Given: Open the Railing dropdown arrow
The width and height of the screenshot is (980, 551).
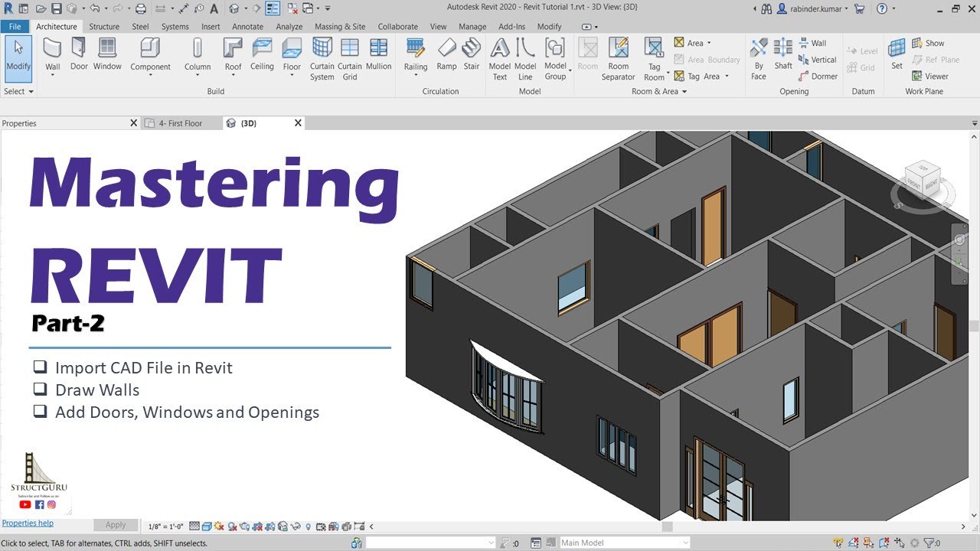Looking at the screenshot, I should [416, 76].
